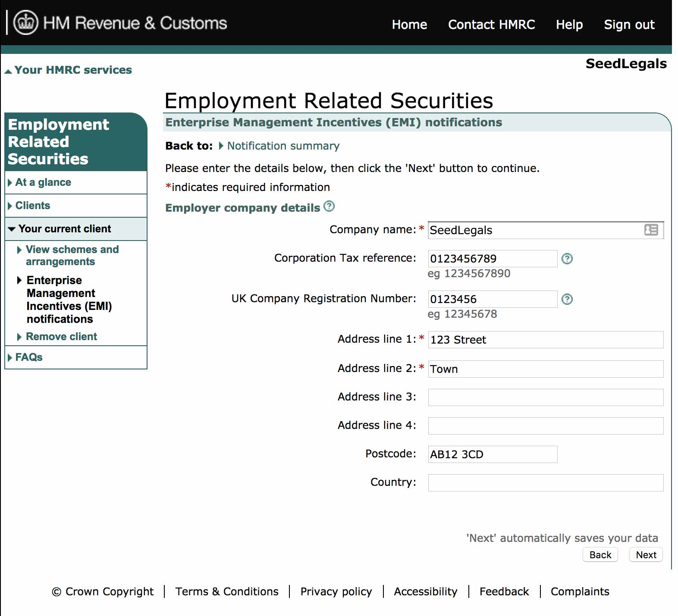The width and height of the screenshot is (678, 616).
Task: Focus the Country input field
Action: (x=545, y=483)
